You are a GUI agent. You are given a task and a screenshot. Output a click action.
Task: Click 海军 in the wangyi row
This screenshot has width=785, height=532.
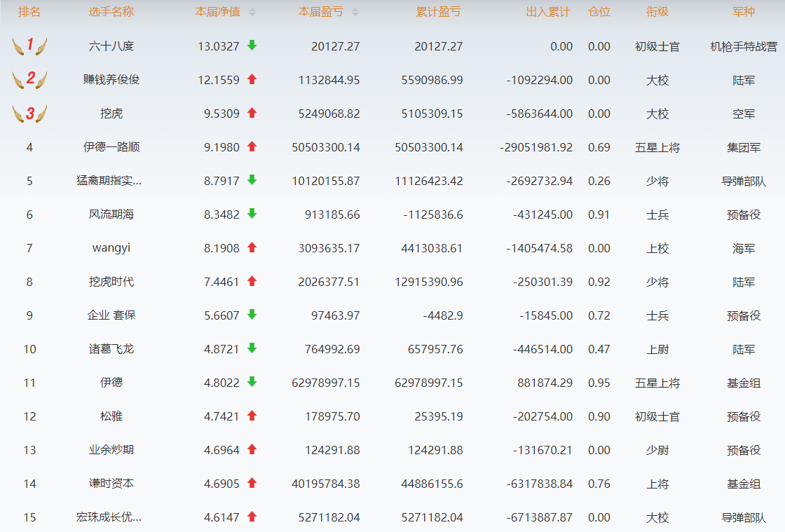point(744,248)
